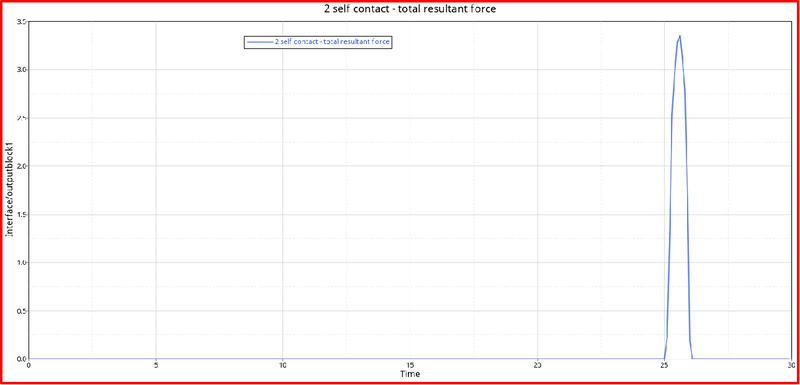Click the X-axis tick label 30
The image size is (800, 385).
[x=791, y=365]
